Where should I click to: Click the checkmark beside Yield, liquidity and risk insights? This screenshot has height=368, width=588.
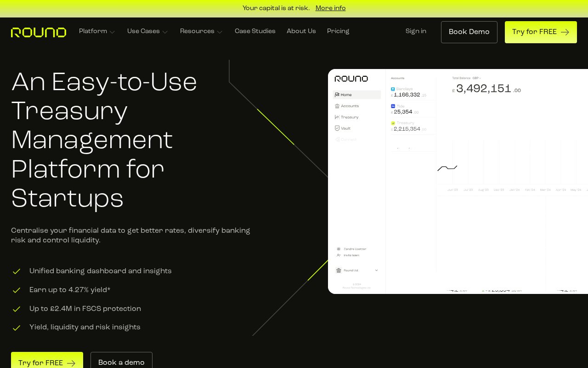(17, 328)
